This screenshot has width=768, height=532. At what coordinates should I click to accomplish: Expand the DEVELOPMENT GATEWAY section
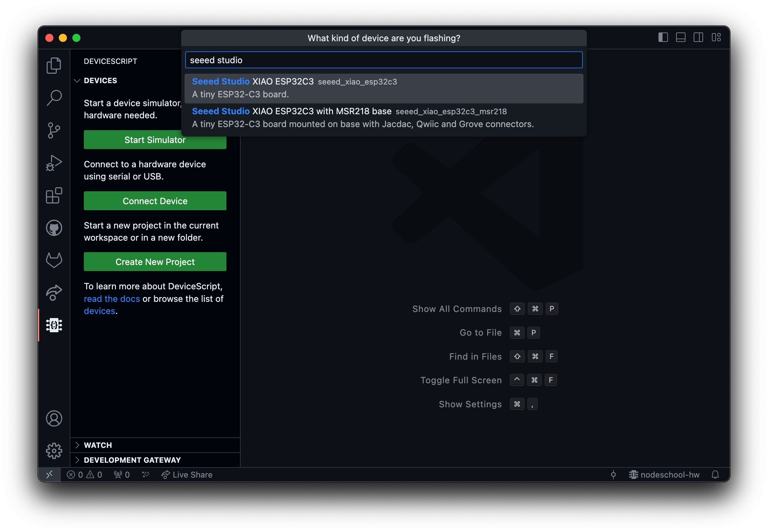(x=132, y=460)
